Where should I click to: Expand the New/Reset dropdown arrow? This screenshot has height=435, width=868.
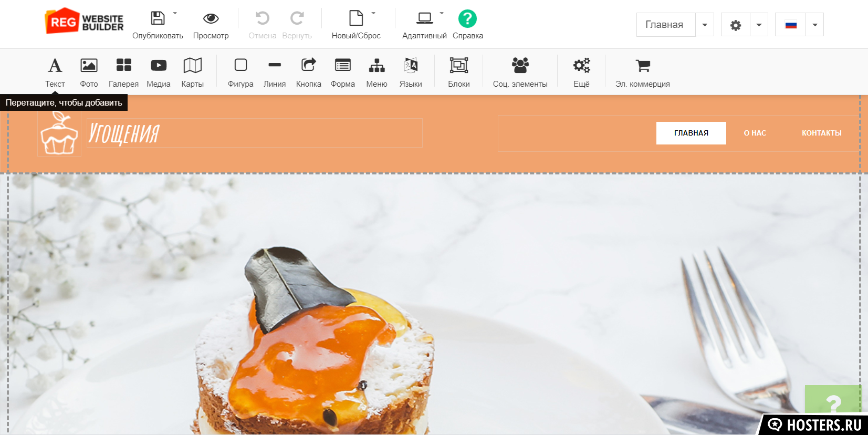(x=373, y=13)
